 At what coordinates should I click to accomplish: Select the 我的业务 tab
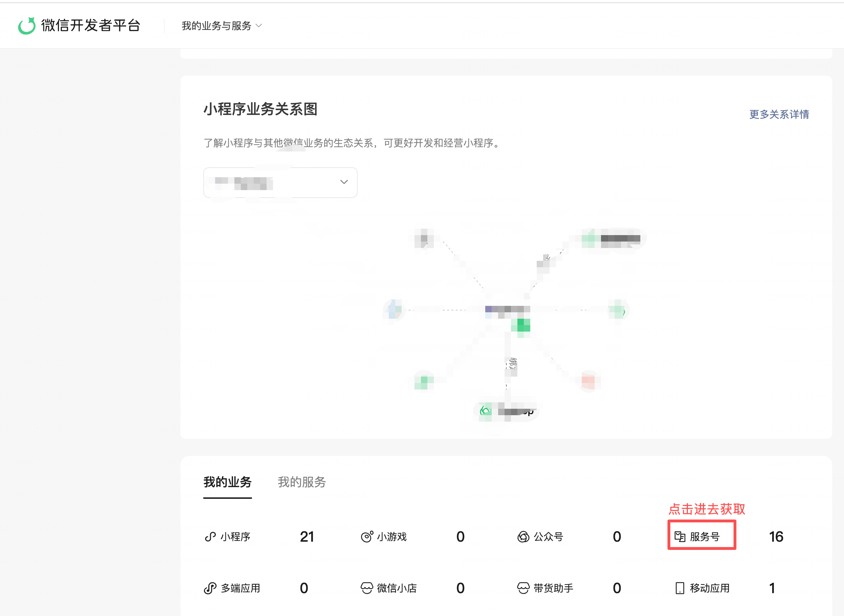(227, 482)
